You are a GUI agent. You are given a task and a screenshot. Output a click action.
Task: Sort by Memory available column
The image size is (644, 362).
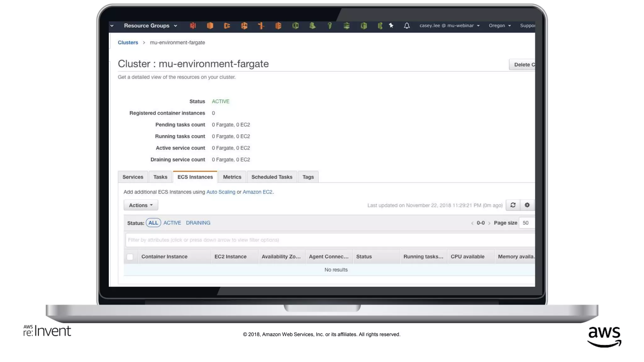(515, 257)
